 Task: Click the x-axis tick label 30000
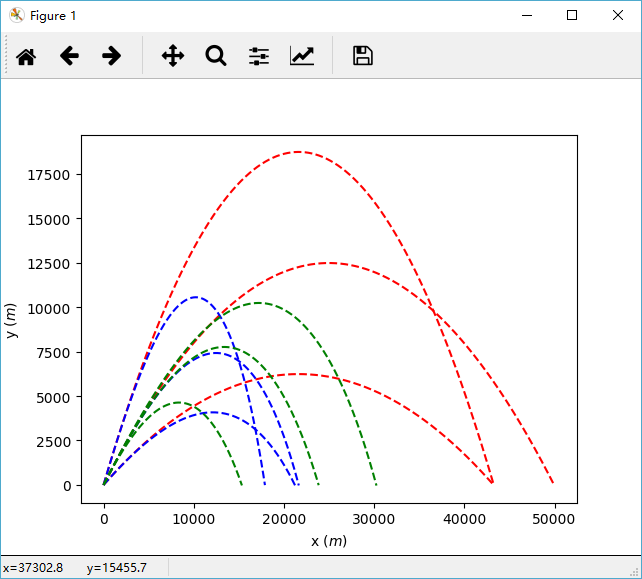click(x=373, y=519)
